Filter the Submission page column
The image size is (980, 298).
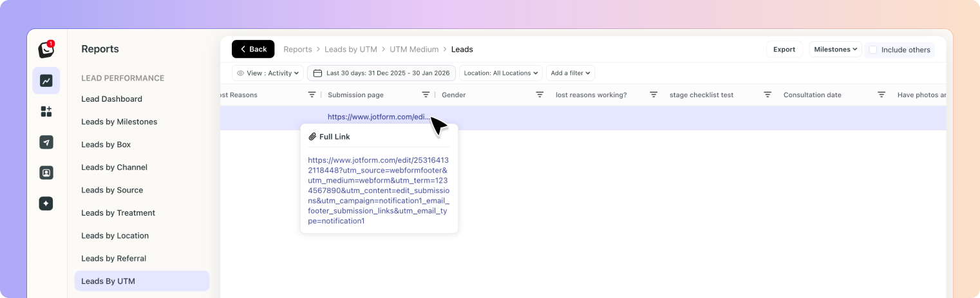tap(426, 95)
